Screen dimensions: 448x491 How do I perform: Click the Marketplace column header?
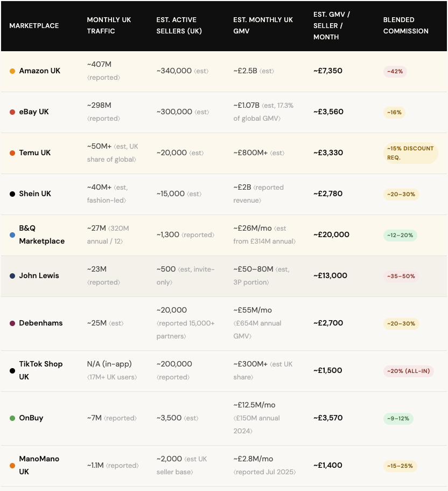(x=34, y=26)
